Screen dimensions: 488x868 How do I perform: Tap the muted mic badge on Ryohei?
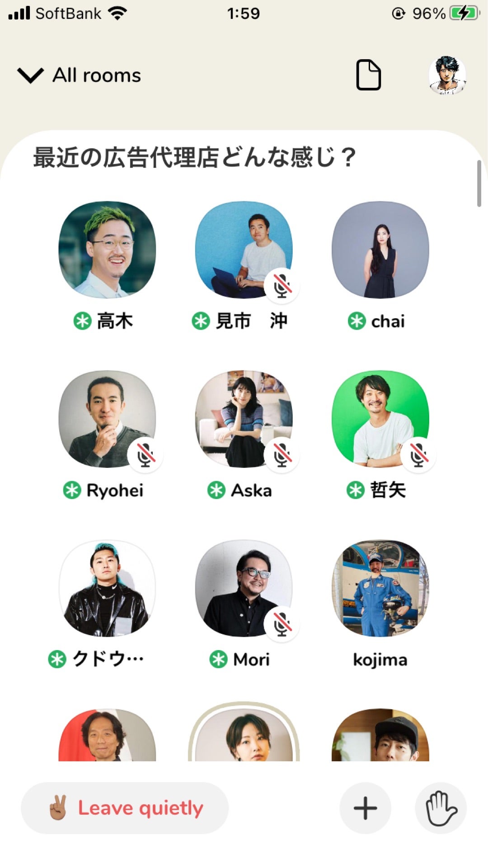click(x=145, y=455)
